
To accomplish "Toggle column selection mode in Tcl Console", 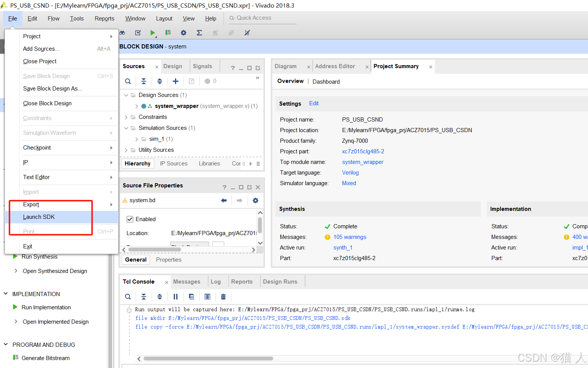I will [207, 296].
